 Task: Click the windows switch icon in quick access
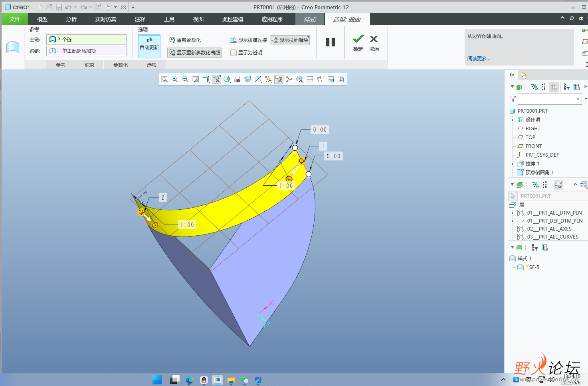point(108,7)
